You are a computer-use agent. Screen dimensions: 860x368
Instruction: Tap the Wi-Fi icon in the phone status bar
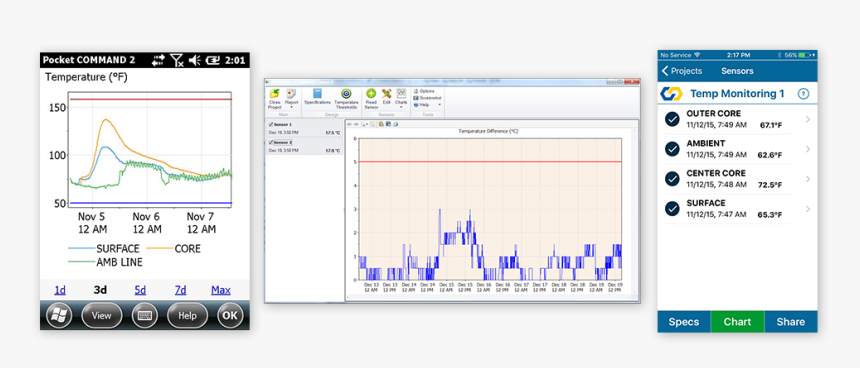pos(697,55)
